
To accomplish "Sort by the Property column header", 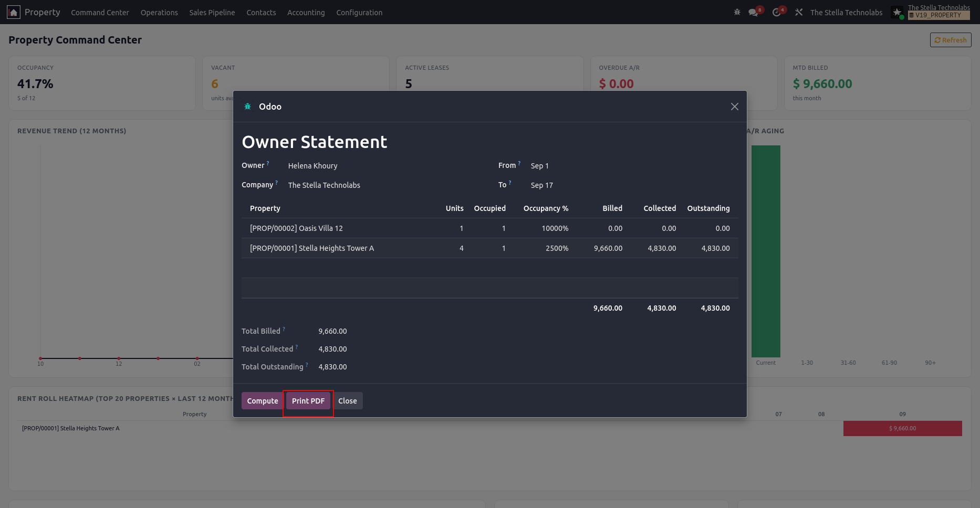I will [x=265, y=208].
